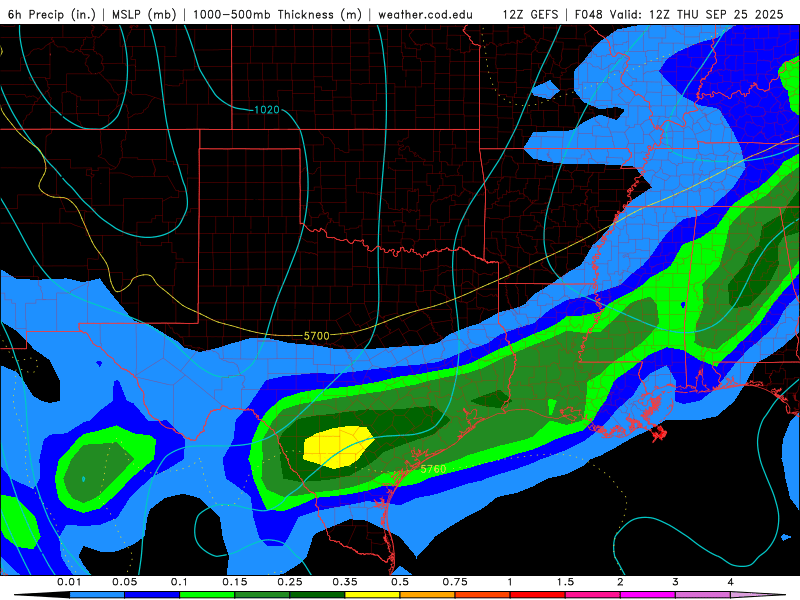800x600 pixels.
Task: Click the 0.15 legend value
Action: point(235,582)
